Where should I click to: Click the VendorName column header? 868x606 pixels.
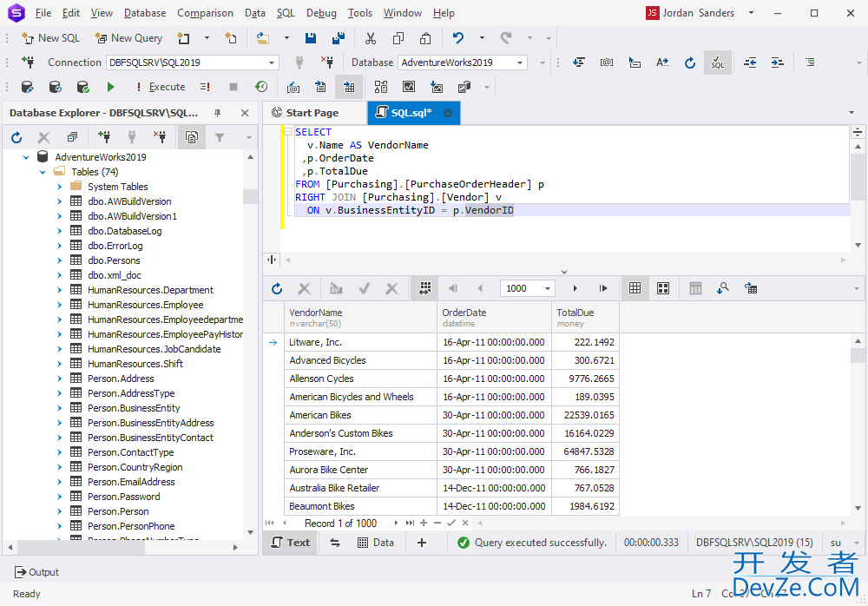tap(361, 318)
